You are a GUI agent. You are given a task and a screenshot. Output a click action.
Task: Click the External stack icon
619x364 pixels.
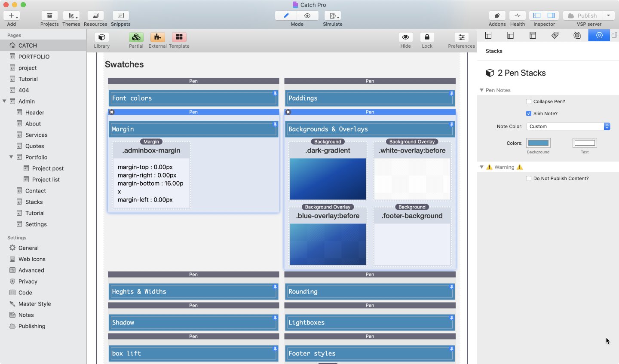pos(157,37)
